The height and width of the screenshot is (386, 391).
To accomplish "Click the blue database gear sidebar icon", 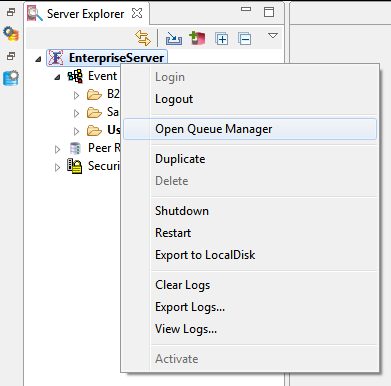I will [x=11, y=78].
